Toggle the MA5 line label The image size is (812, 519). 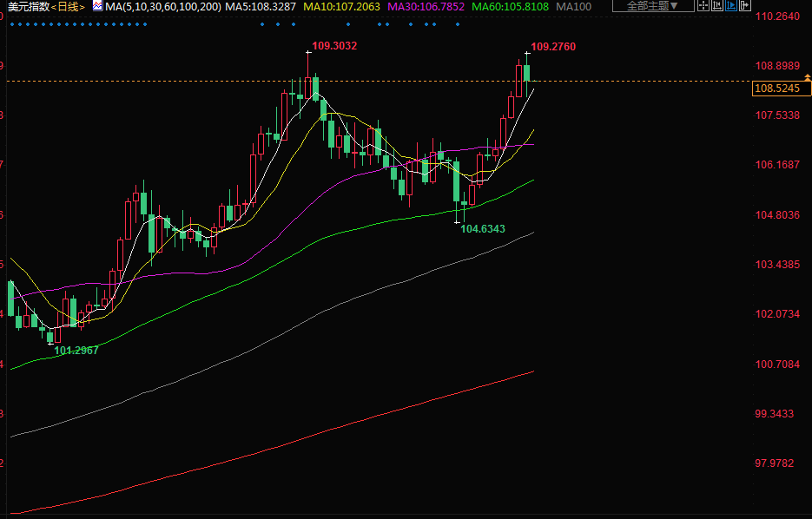point(261,6)
